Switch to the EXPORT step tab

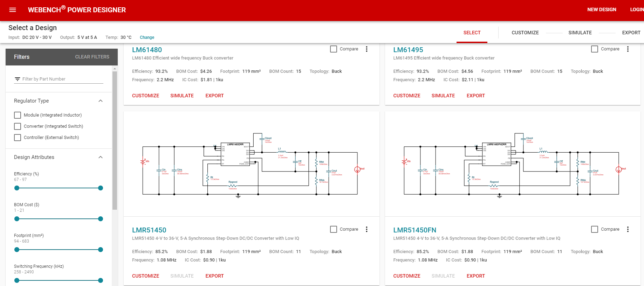click(631, 33)
